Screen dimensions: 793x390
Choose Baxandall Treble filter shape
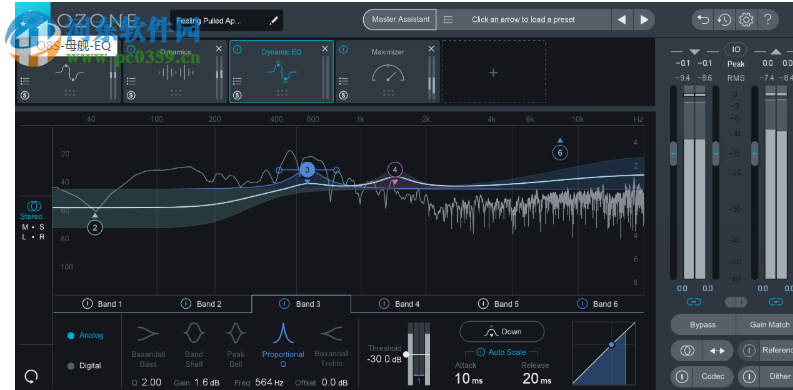tap(331, 345)
